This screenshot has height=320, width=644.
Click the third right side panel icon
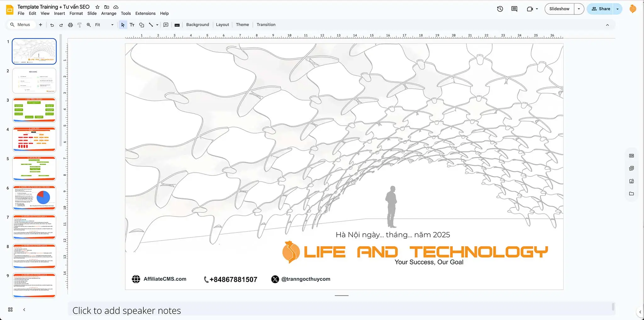coord(631,181)
